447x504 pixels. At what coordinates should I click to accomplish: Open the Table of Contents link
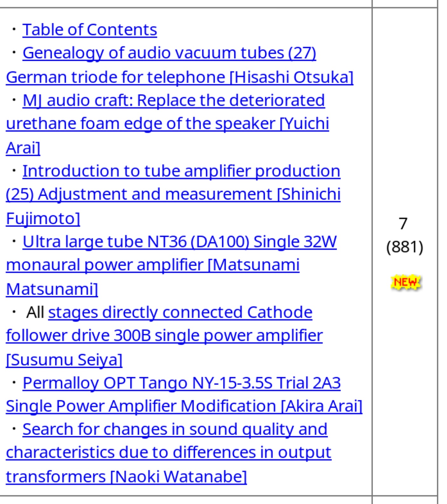pos(90,30)
